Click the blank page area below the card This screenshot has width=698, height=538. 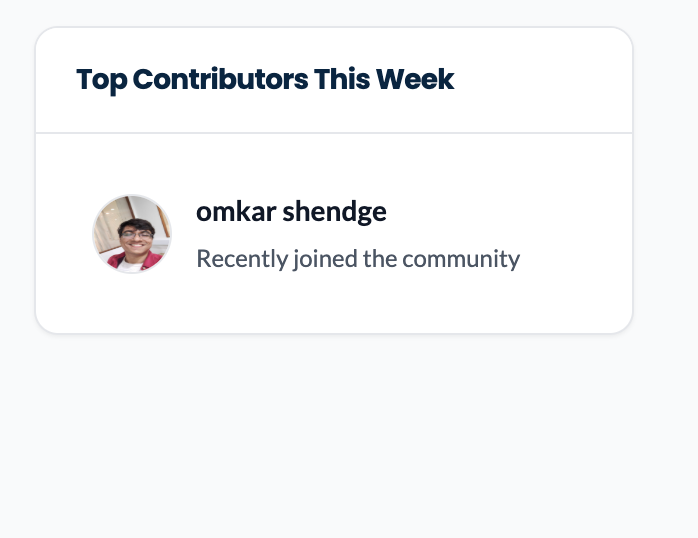334,436
